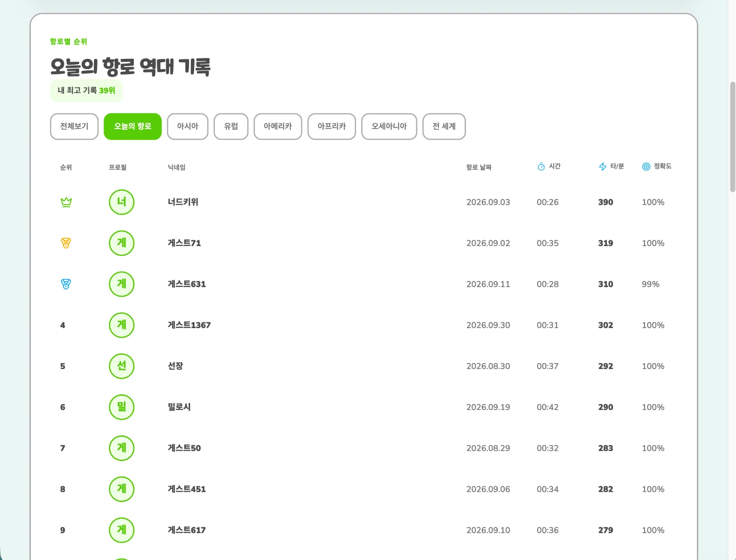The width and height of the screenshot is (736, 560).
Task: Open 밀로시 profile avatar
Action: pos(121,407)
